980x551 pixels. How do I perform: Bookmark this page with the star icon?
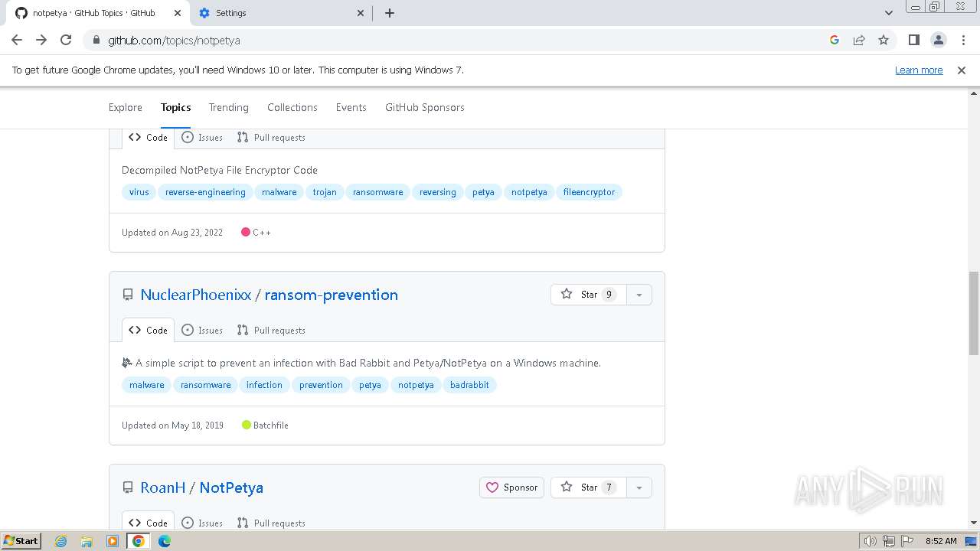point(884,40)
